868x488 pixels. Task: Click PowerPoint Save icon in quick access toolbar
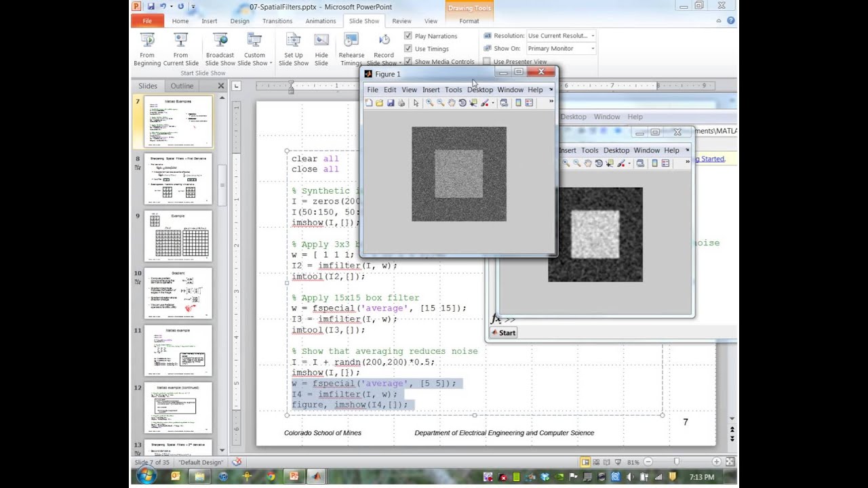click(x=151, y=6)
